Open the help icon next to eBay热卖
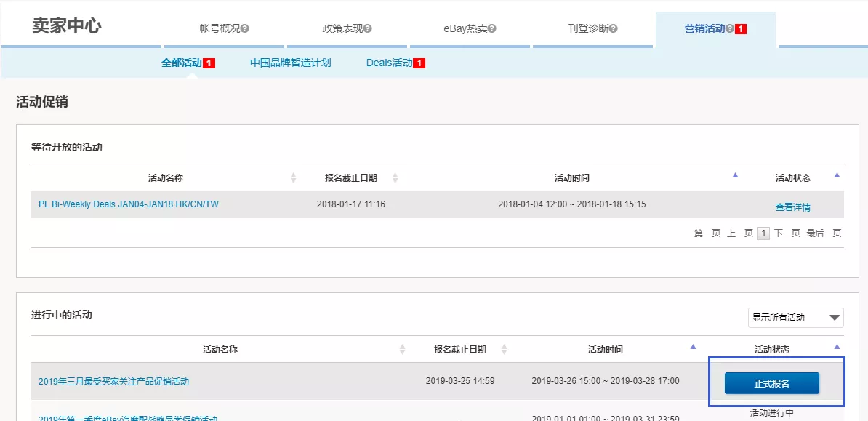 [x=491, y=27]
